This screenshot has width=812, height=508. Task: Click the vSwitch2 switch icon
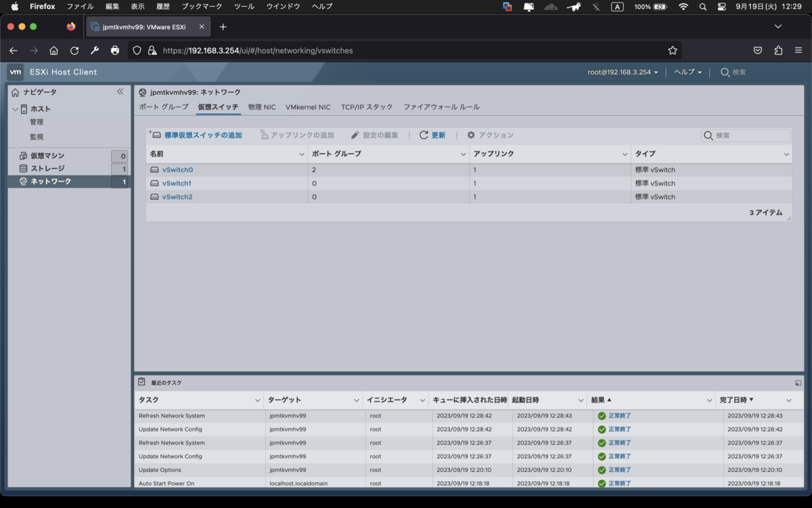pyautogui.click(x=154, y=197)
